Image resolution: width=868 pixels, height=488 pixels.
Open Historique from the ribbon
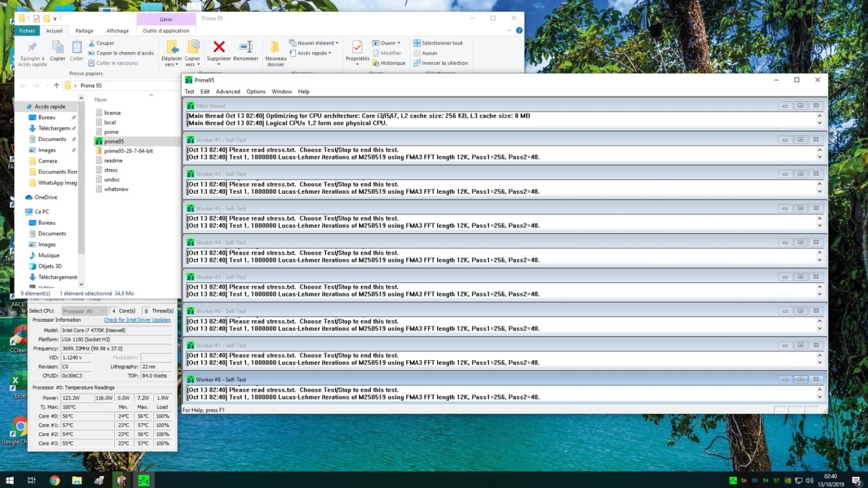coord(389,63)
